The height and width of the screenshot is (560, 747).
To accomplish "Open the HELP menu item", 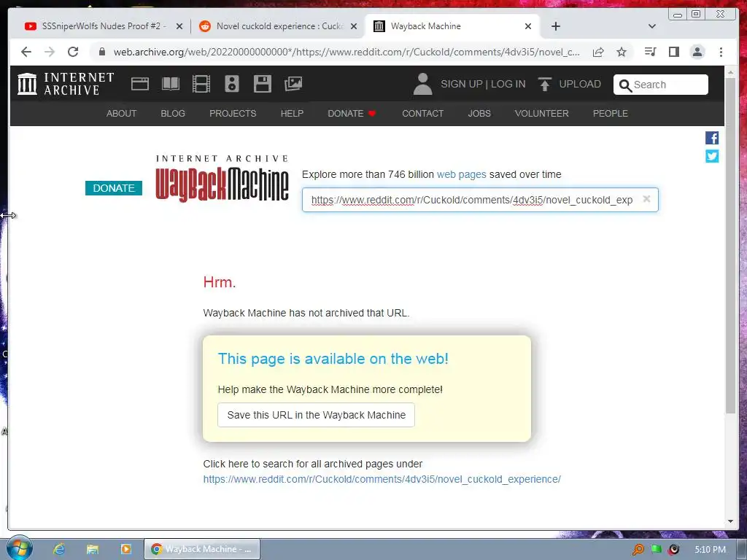I will coord(292,113).
